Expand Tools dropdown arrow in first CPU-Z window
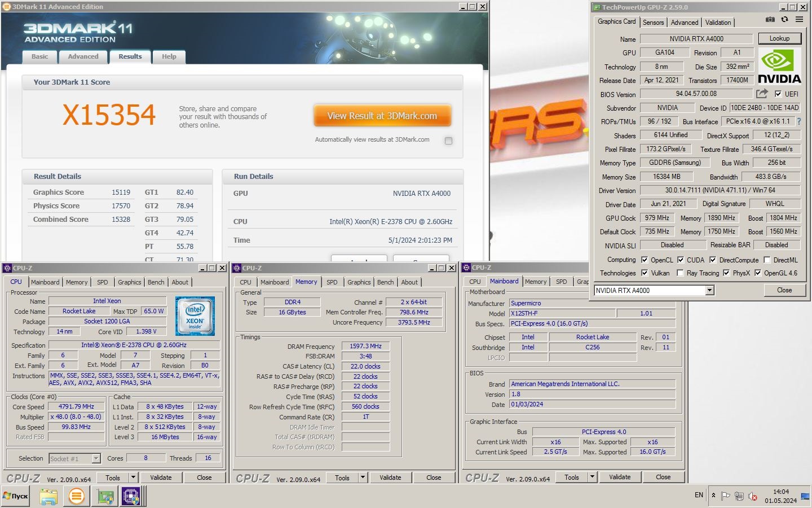 tap(134, 478)
